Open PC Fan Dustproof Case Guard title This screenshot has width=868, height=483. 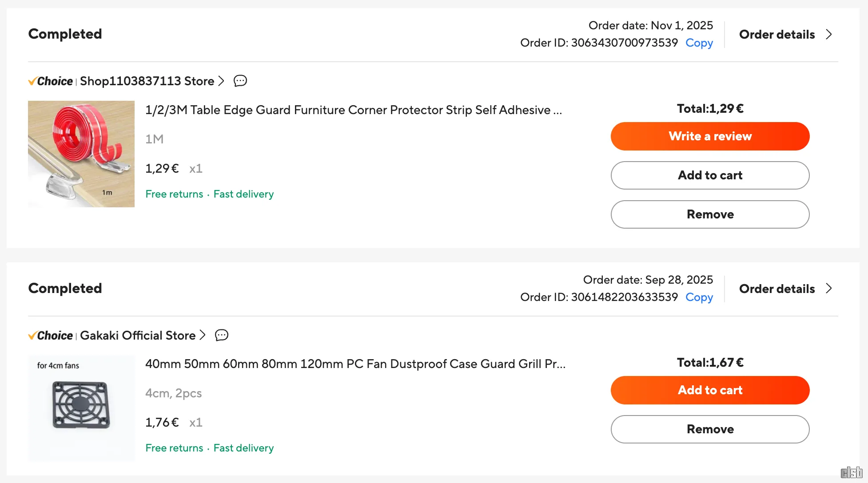[x=355, y=364]
